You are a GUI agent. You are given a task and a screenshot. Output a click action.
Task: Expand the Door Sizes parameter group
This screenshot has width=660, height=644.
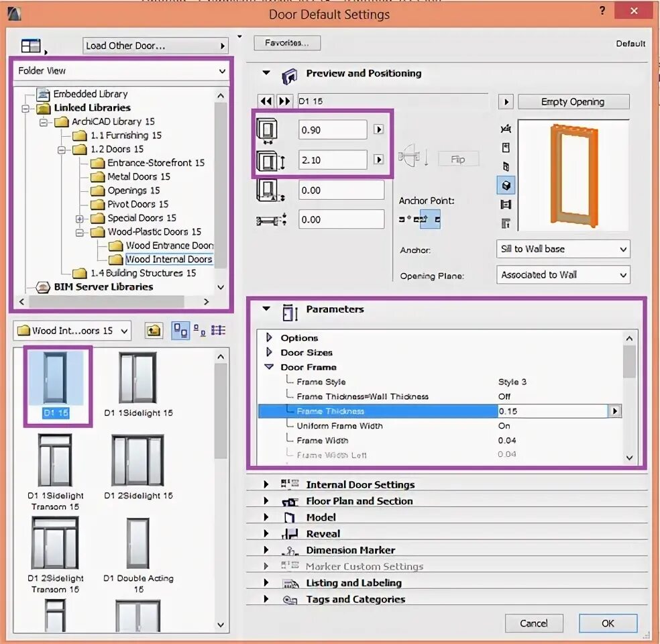[x=270, y=352]
